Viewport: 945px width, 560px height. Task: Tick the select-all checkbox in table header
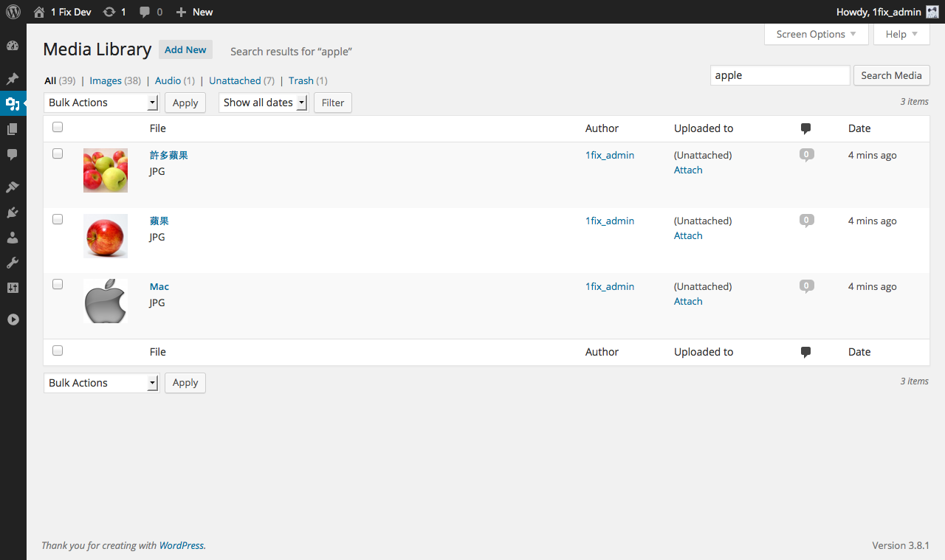pos(58,127)
